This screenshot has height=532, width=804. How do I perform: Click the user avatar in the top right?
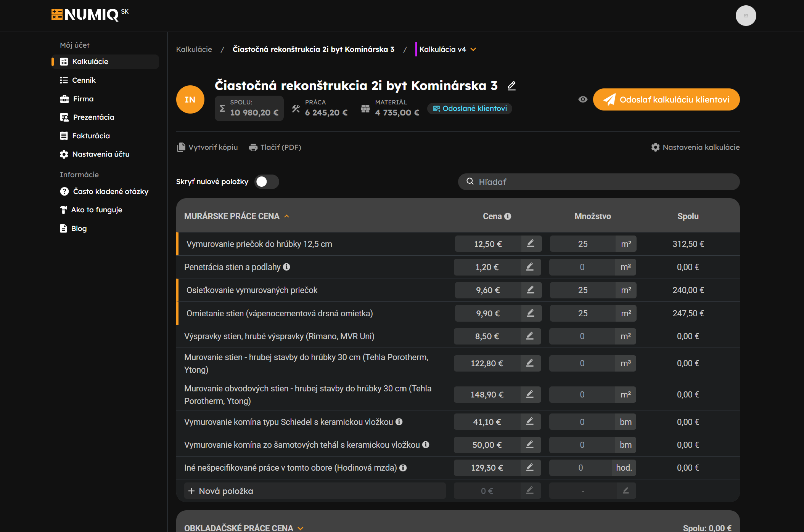pos(746,16)
